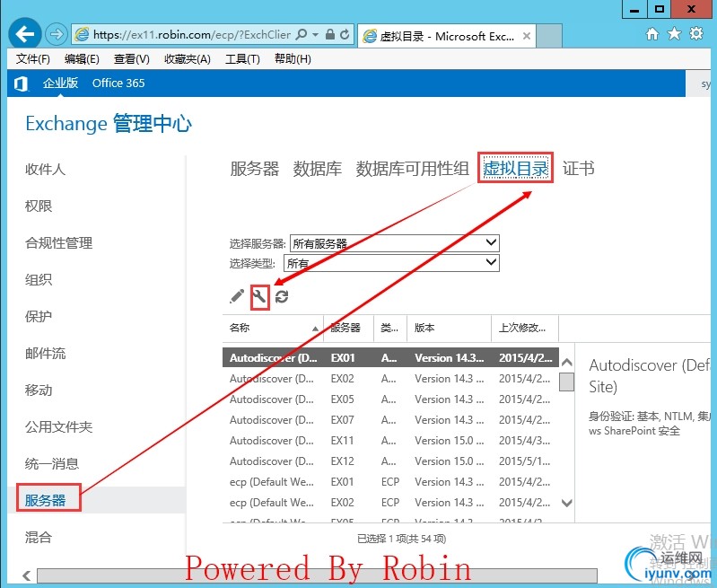Select the ecp row for EX02
717x588 pixels.
point(390,503)
